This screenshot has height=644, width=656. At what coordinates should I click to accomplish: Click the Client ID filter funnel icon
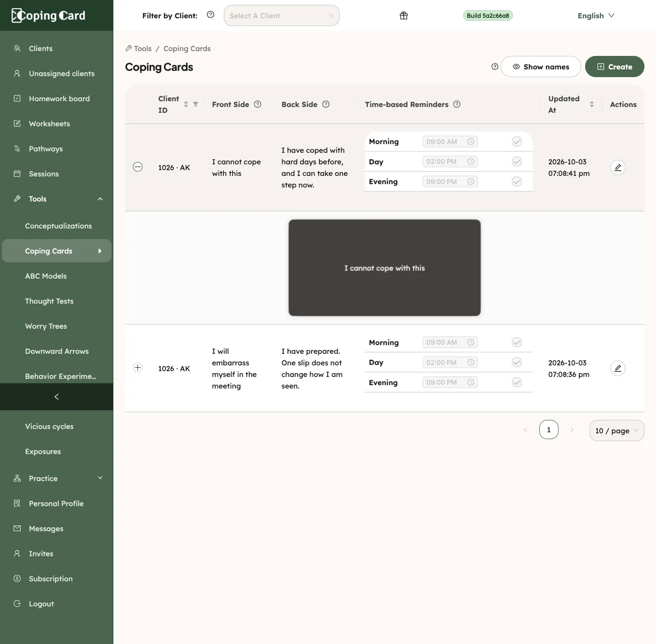[x=195, y=104]
